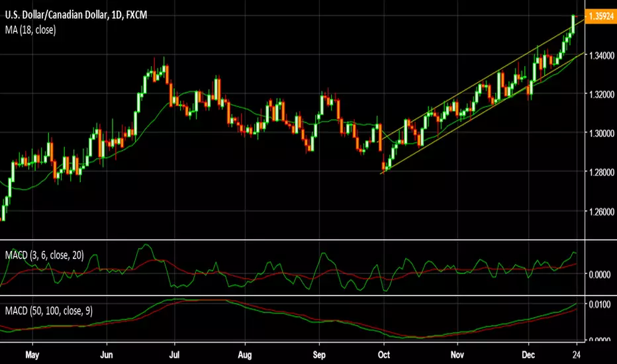Click the current price tag 1.35924
Screen dimensions: 617x364
pyautogui.click(x=600, y=17)
